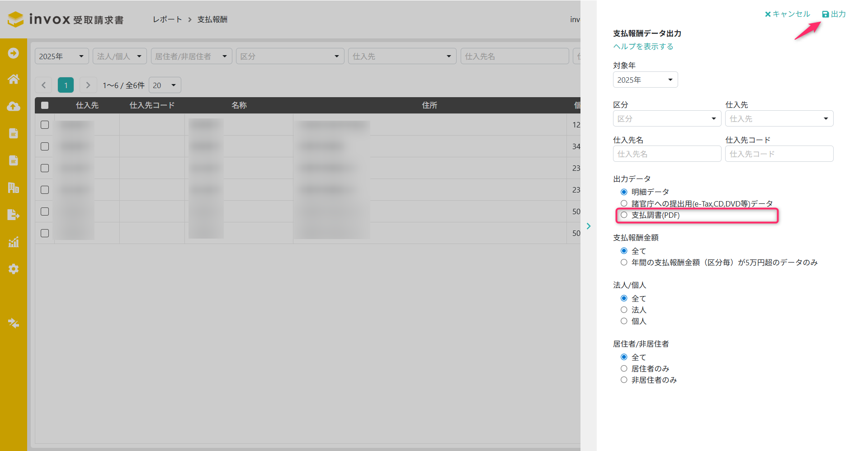Click the arrow circle icon atop sidebar
The height and width of the screenshot is (451, 868).
(14, 53)
